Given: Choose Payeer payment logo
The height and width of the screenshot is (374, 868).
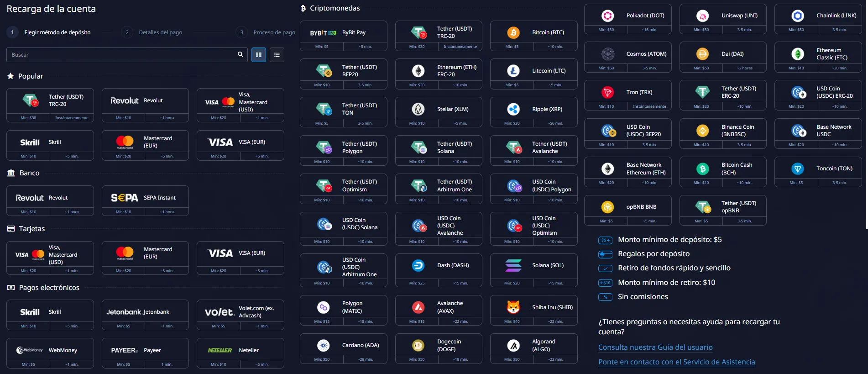Looking at the screenshot, I should [125, 350].
